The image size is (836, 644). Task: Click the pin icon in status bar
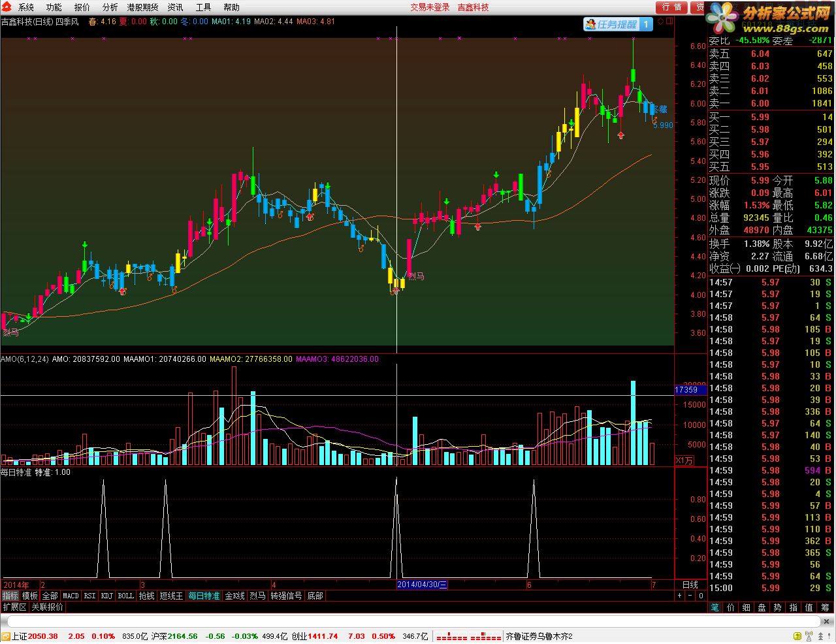coord(829,636)
